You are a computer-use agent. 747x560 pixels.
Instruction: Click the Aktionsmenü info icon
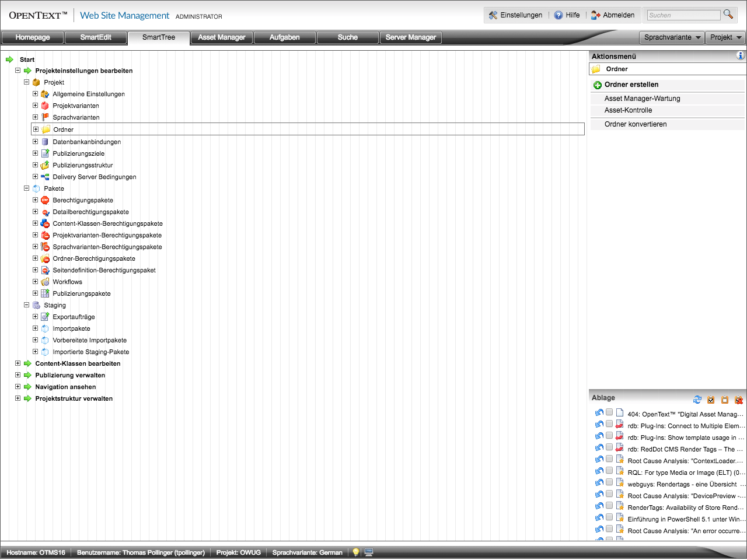pos(741,55)
